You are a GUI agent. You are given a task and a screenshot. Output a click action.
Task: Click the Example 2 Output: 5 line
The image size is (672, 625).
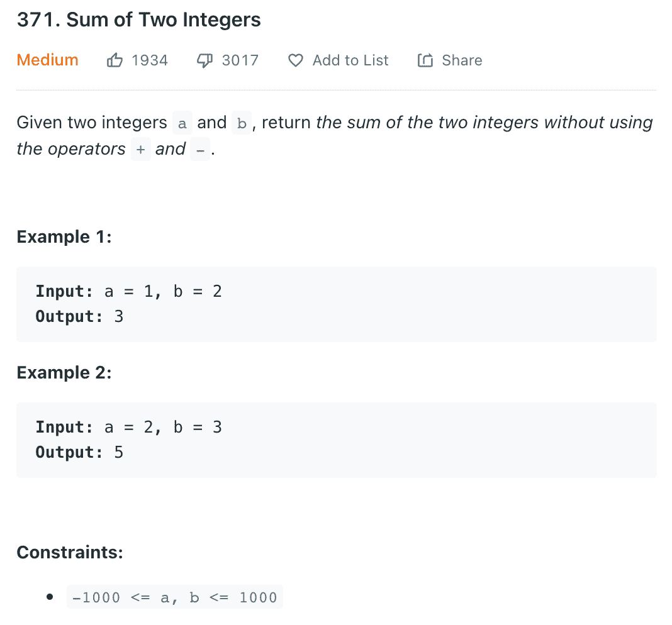(79, 452)
